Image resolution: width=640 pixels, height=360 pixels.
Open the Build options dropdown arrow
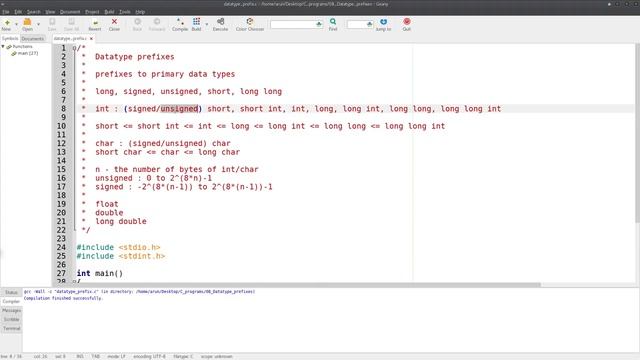pos(207,24)
